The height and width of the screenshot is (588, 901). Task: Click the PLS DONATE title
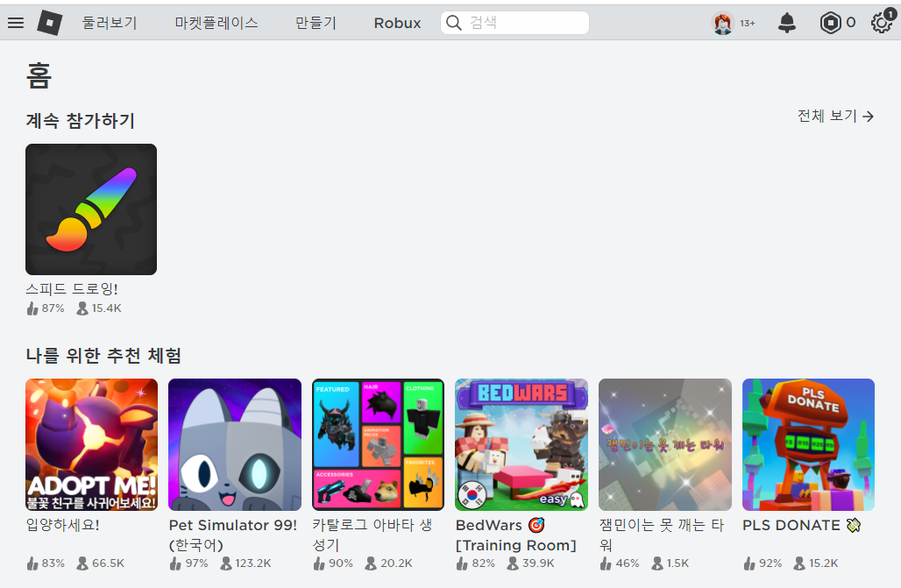click(802, 525)
